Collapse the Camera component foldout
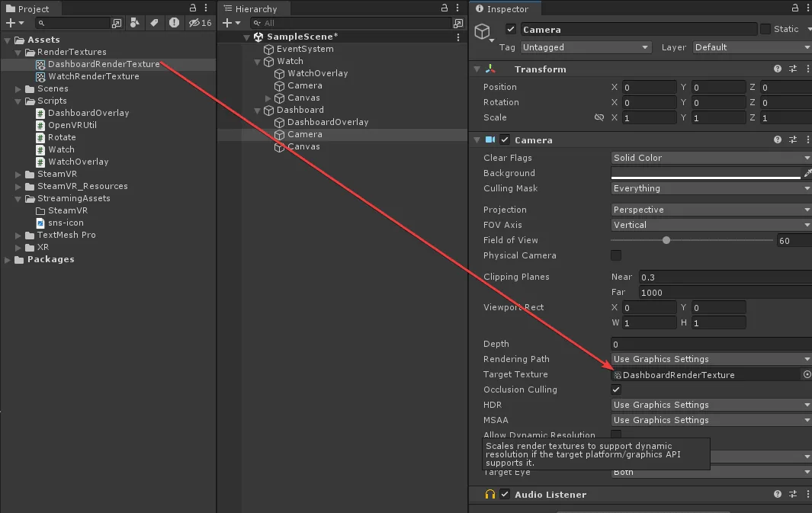Viewport: 812px width, 513px height. tap(477, 139)
